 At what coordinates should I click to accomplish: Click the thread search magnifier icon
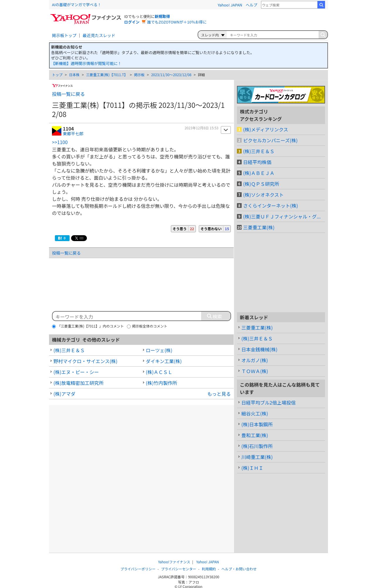point(323,35)
